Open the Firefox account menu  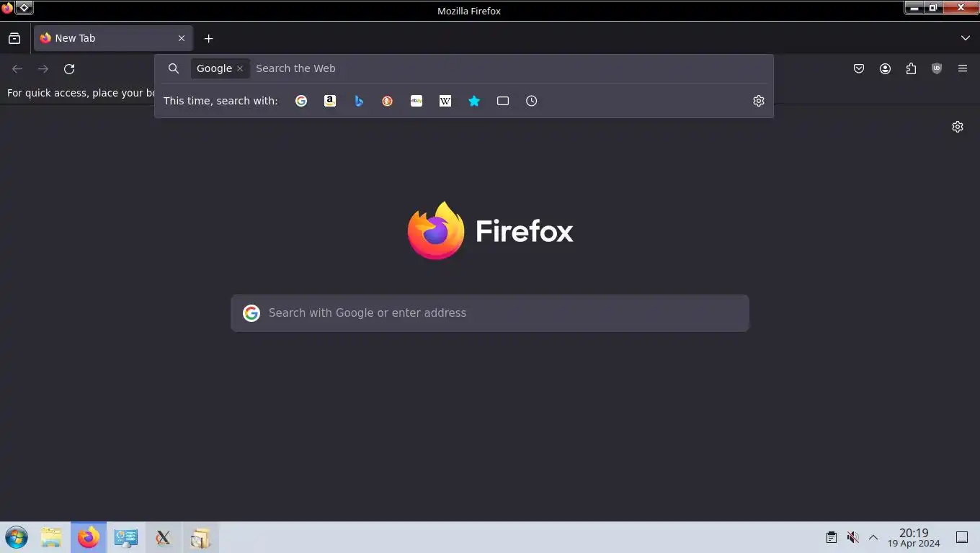(x=885, y=68)
